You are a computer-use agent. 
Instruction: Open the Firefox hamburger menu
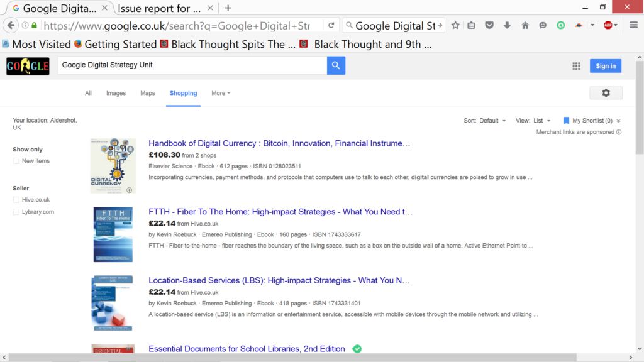(x=634, y=25)
